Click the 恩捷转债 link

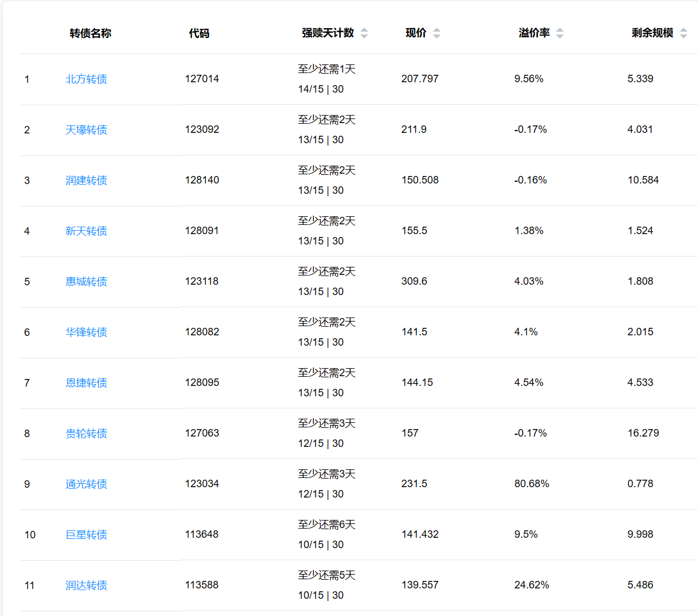86,383
